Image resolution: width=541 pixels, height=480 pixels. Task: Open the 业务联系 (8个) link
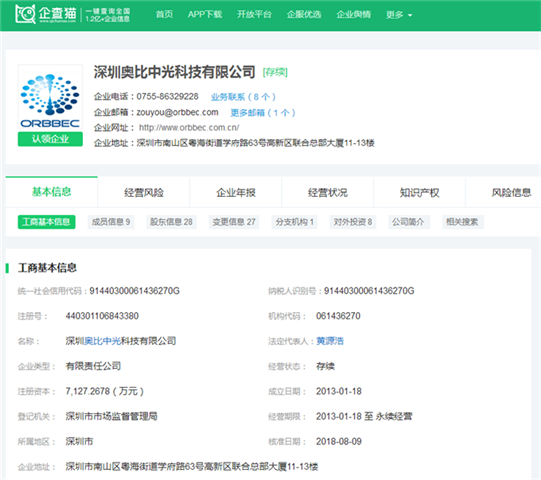click(243, 97)
